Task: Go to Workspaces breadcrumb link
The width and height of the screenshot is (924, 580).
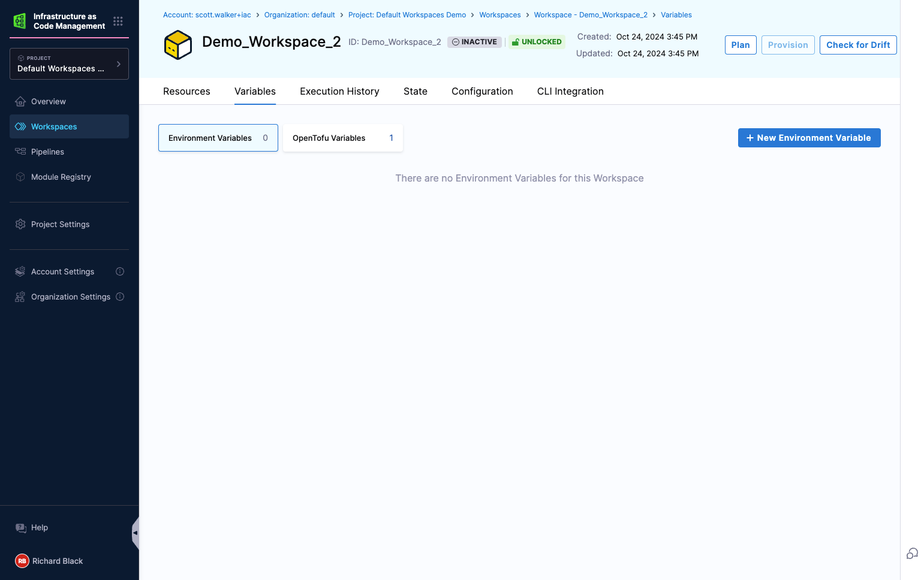Action: coord(500,15)
